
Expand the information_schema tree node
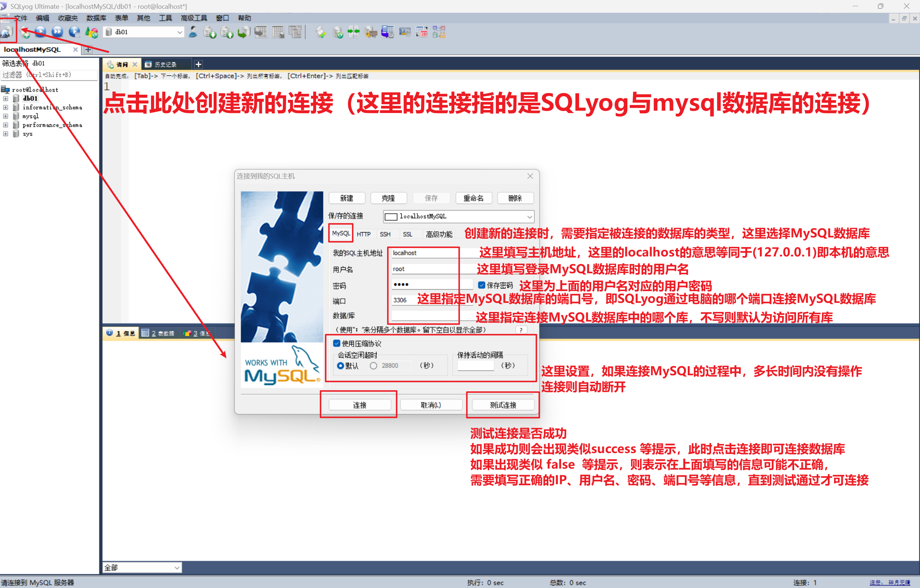(5, 107)
